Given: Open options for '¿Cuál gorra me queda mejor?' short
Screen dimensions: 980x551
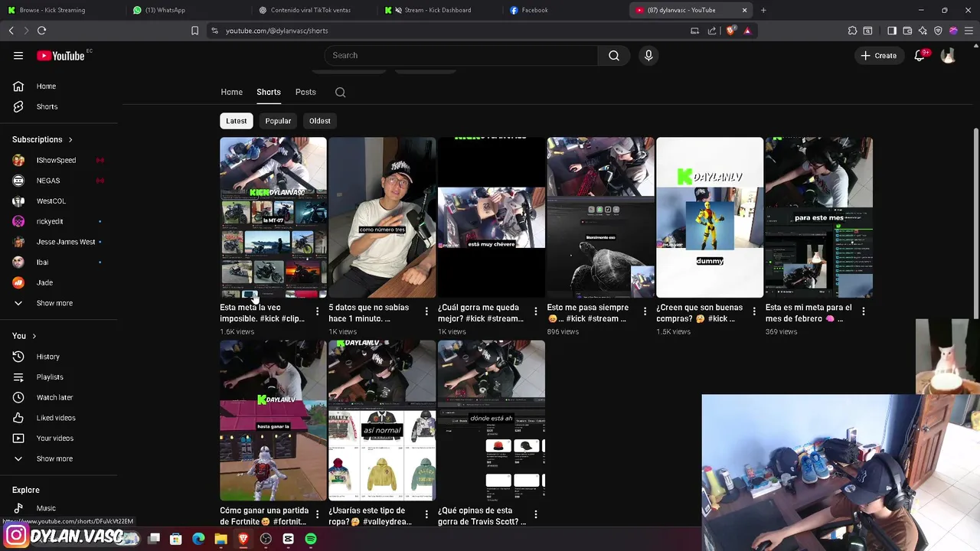Looking at the screenshot, I should pos(535,311).
